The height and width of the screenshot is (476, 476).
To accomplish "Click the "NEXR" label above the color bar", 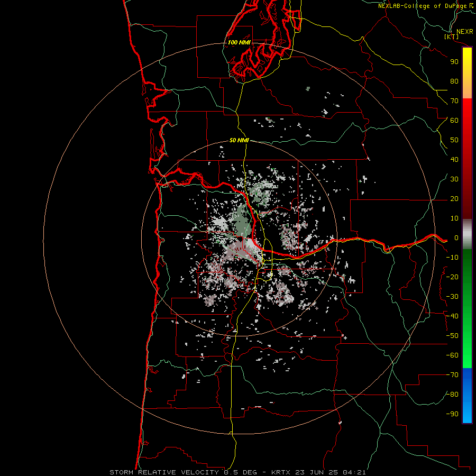I will 464,32.
